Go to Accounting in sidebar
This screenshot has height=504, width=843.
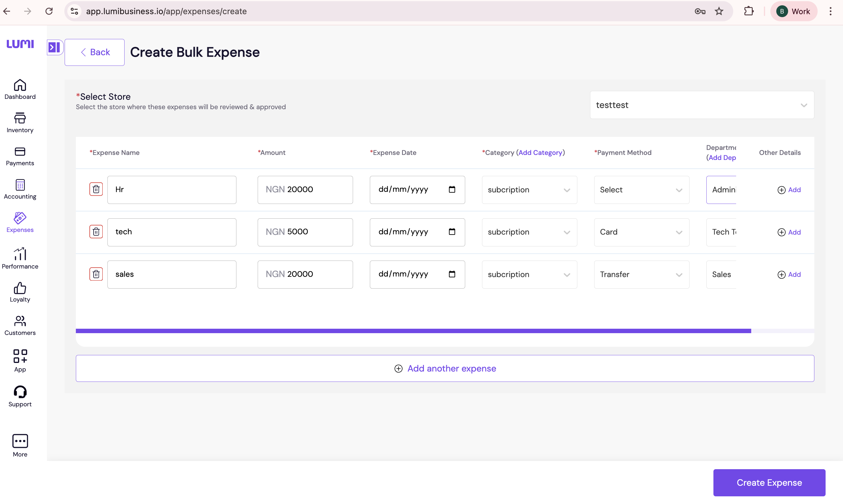tap(20, 189)
